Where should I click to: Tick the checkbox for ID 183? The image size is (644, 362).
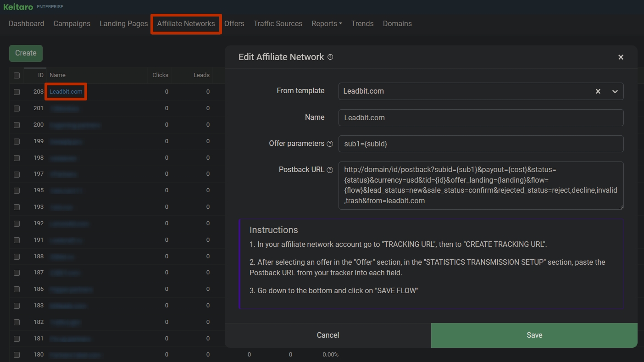(17, 306)
